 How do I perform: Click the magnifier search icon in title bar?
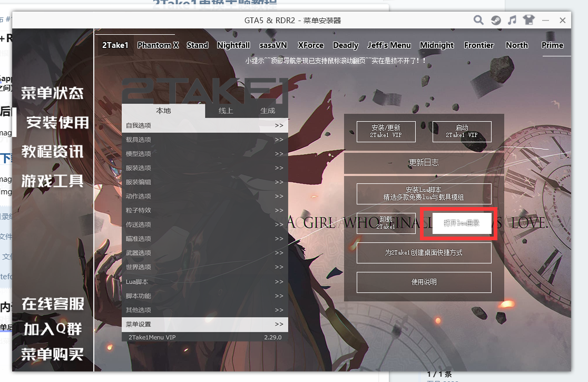[478, 20]
